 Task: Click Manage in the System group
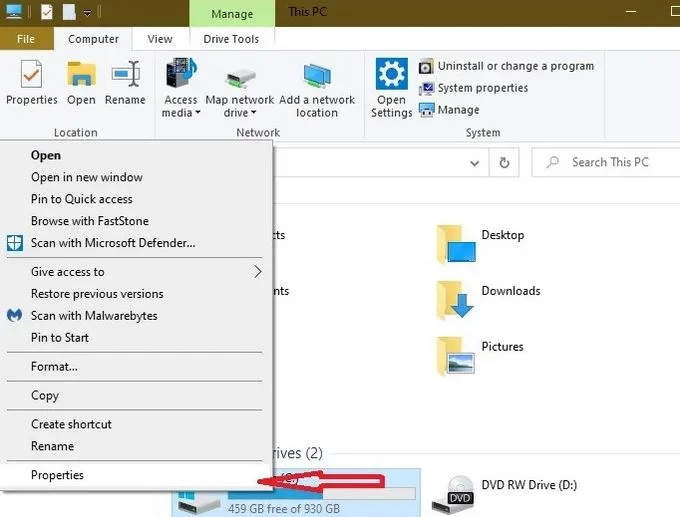point(449,110)
